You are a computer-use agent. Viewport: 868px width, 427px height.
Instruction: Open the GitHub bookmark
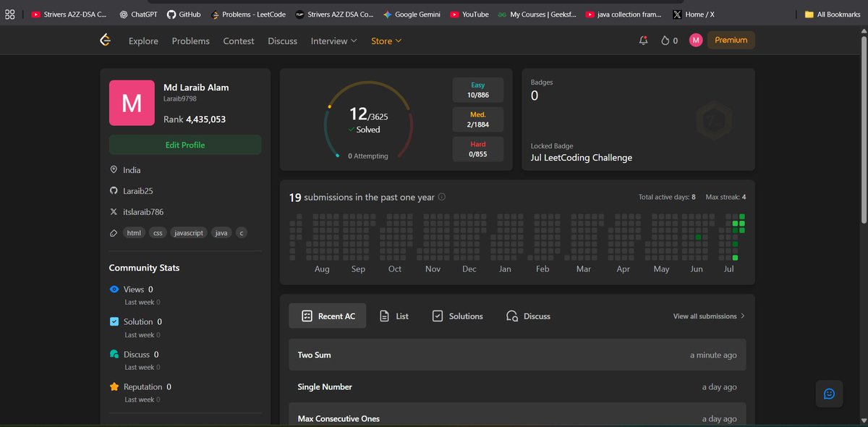[x=184, y=14]
